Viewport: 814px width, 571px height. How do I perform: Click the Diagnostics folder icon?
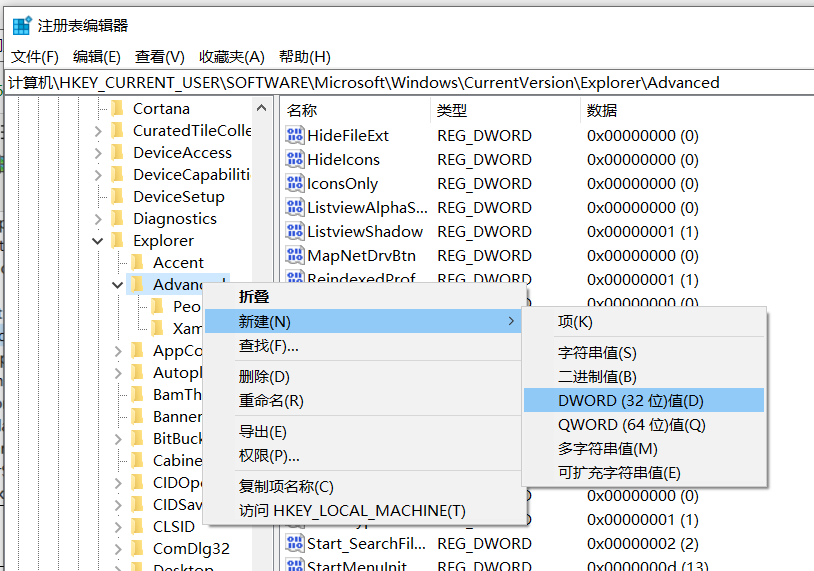click(118, 219)
